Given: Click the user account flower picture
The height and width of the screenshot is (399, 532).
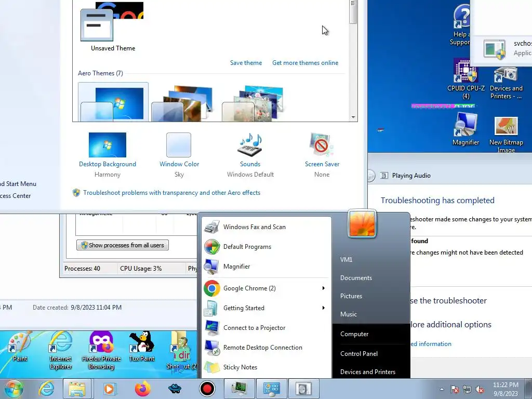Looking at the screenshot, I should 362,223.
